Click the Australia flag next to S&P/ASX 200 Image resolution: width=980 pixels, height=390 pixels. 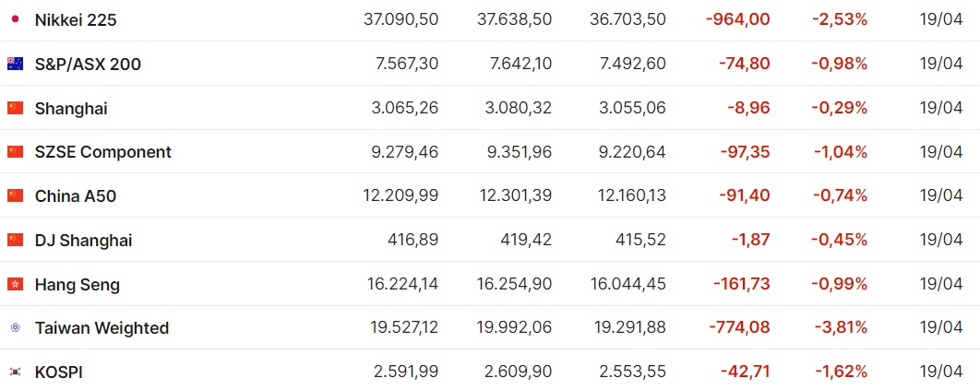15,64
